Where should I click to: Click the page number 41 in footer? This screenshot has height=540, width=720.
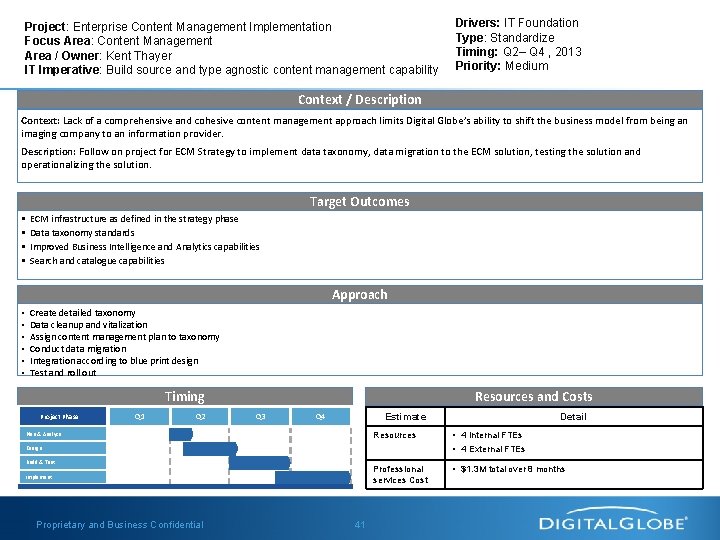click(x=360, y=524)
